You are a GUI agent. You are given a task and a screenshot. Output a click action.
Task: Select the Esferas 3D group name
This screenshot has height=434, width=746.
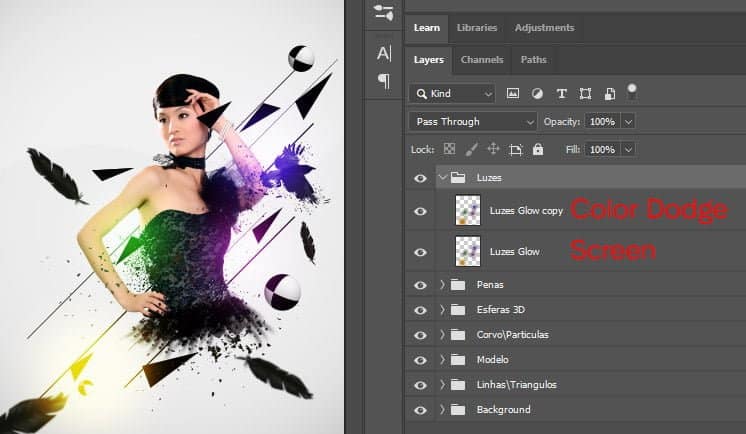[x=501, y=310]
